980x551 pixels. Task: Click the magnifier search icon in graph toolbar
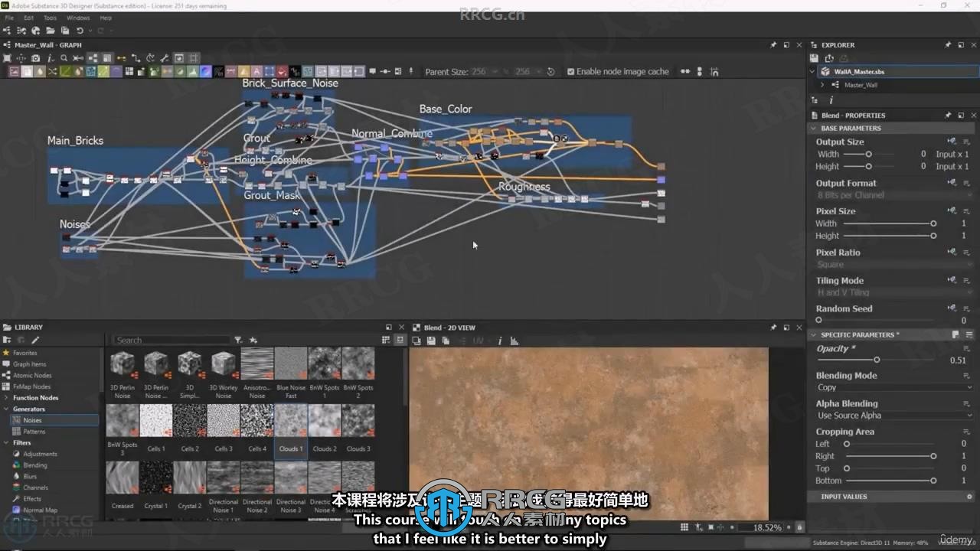point(64,58)
